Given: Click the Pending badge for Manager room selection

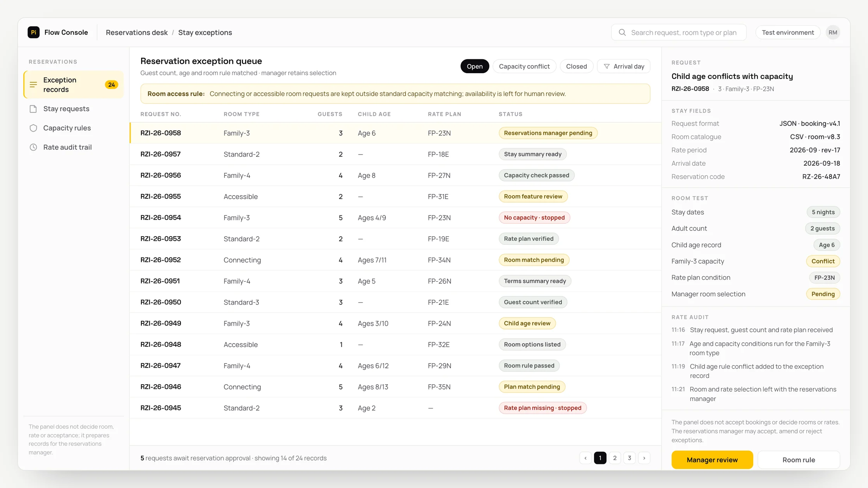Looking at the screenshot, I should click(823, 294).
